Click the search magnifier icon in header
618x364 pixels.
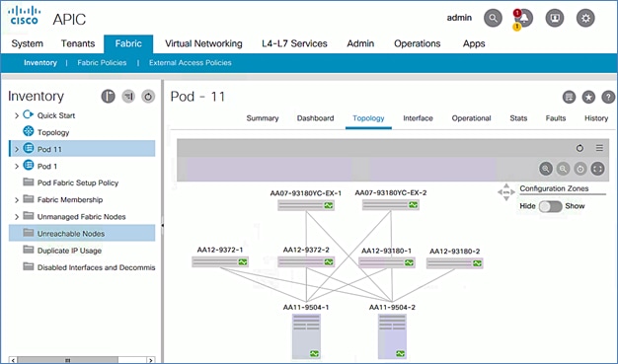click(x=493, y=18)
